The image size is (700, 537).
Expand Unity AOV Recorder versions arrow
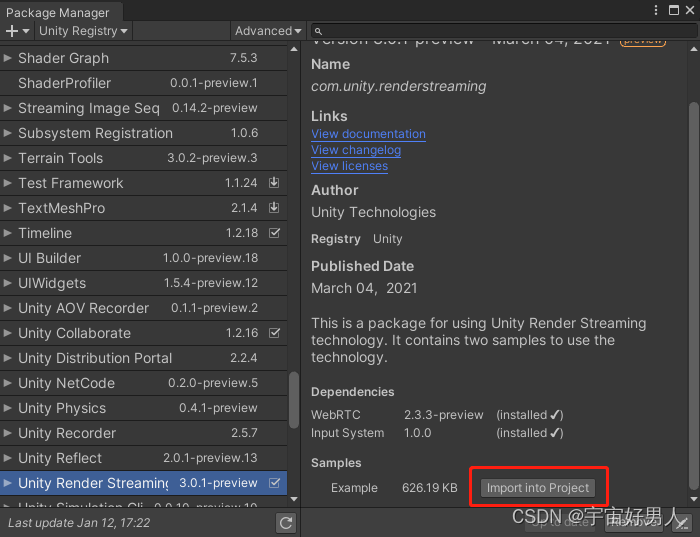pos(7,308)
